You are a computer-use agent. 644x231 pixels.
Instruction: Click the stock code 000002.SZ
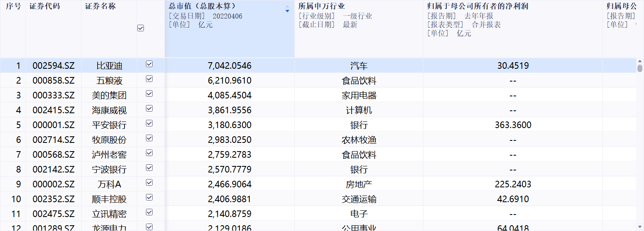click(54, 184)
